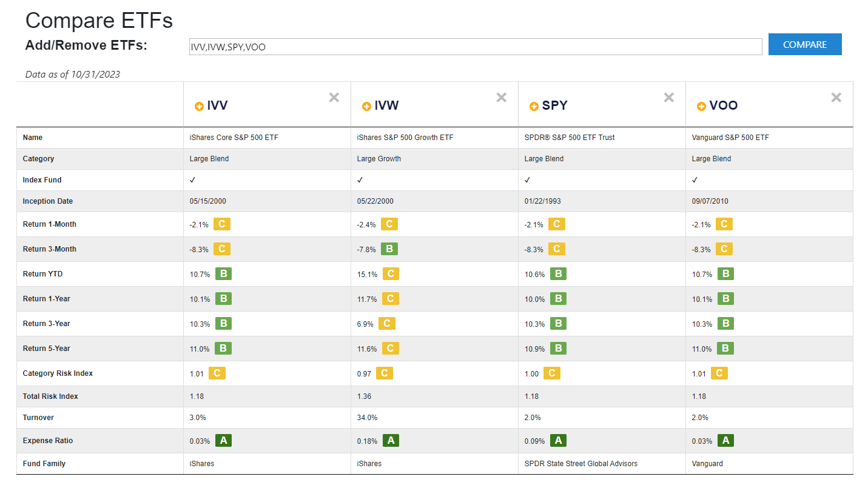Click IVW Return 3-Month grade B badge

389,249
